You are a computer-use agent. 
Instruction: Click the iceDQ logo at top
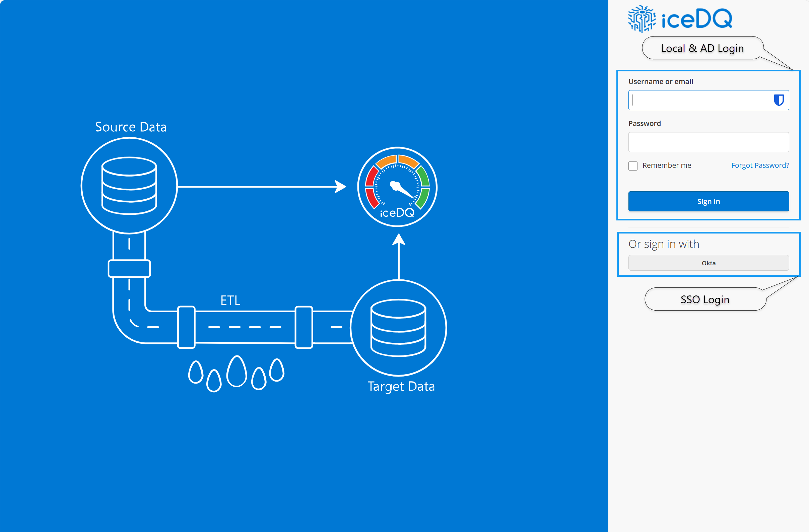click(680, 19)
